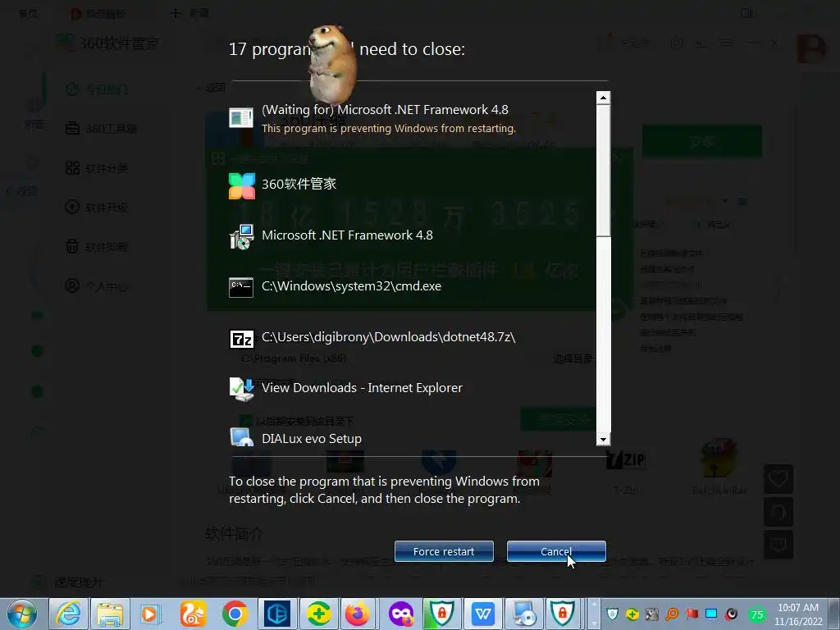The image size is (840, 630).
Task: Open UC Browser from the taskbar
Action: [x=193, y=614]
